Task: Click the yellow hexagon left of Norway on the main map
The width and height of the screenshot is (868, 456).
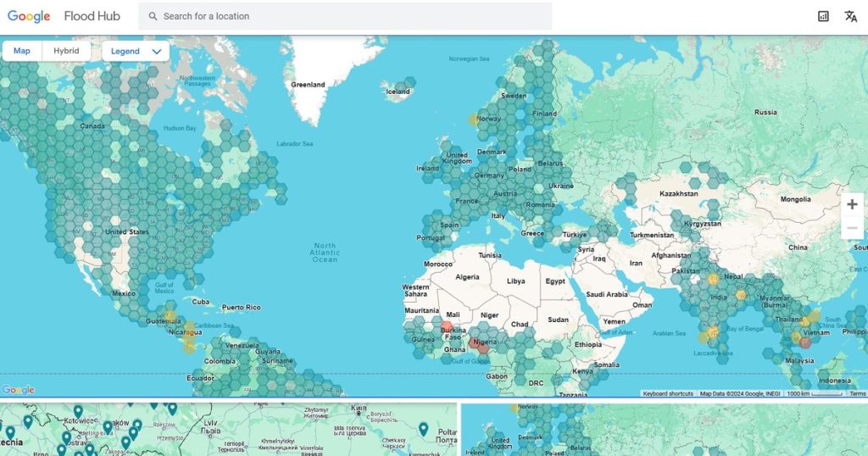Action: [472, 120]
